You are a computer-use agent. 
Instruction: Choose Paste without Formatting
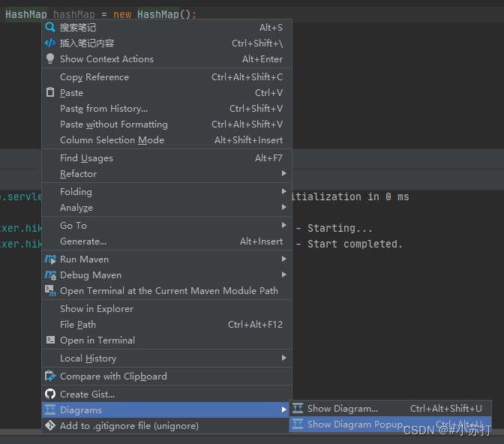point(166,124)
